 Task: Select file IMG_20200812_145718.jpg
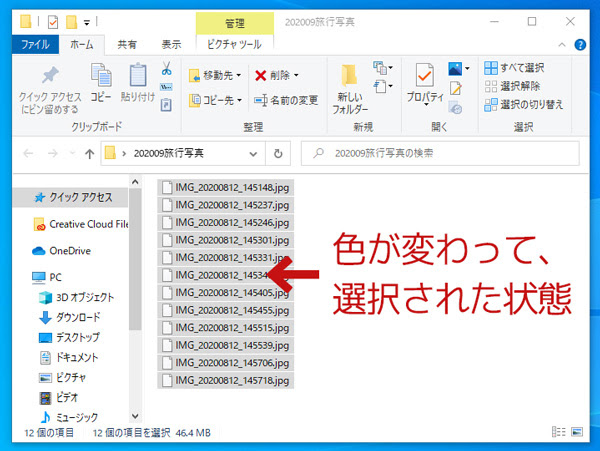(x=225, y=381)
